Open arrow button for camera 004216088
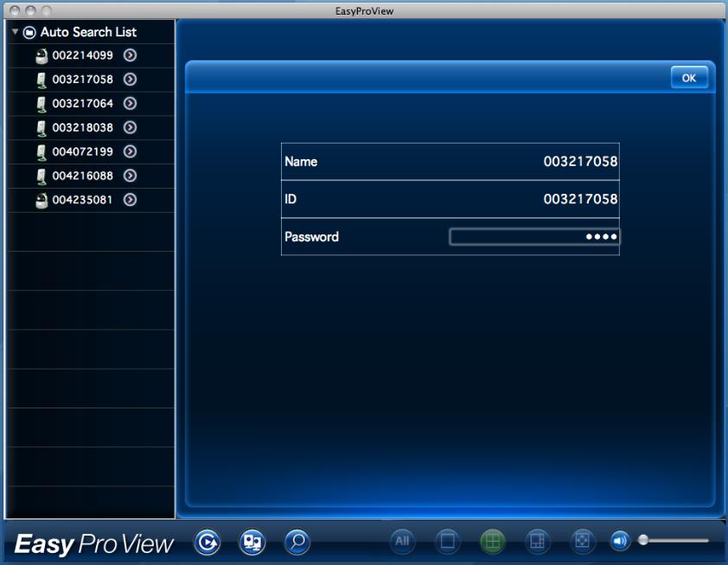 (x=130, y=176)
